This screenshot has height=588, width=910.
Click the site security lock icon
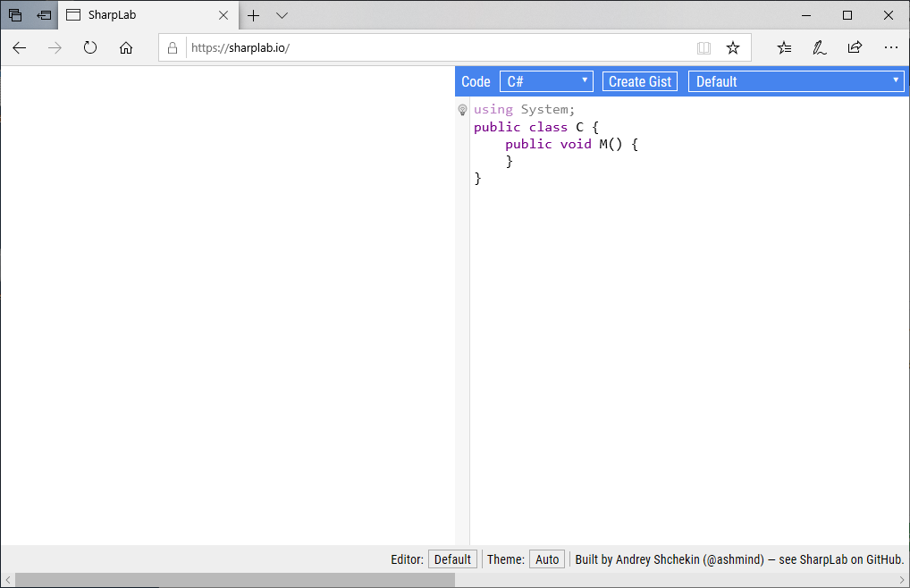click(x=172, y=47)
